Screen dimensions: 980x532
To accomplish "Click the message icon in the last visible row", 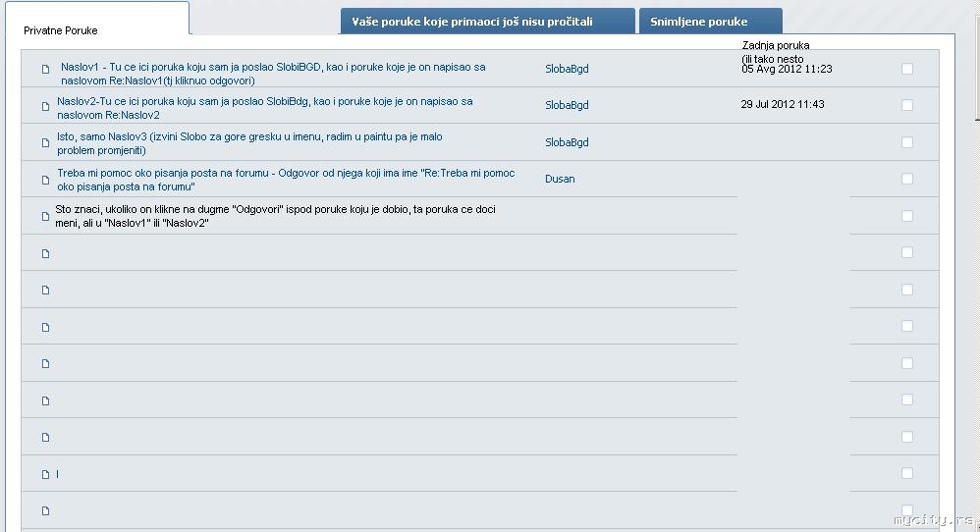I will [x=45, y=510].
